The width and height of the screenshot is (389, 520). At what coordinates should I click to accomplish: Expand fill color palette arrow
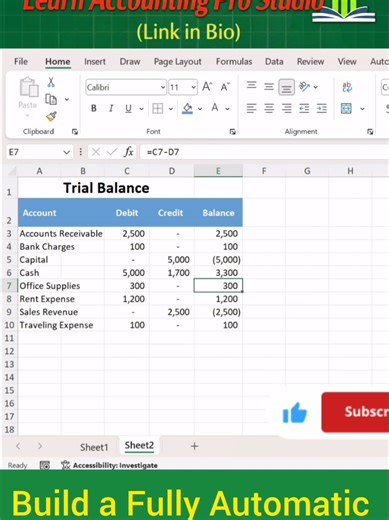[x=200, y=109]
